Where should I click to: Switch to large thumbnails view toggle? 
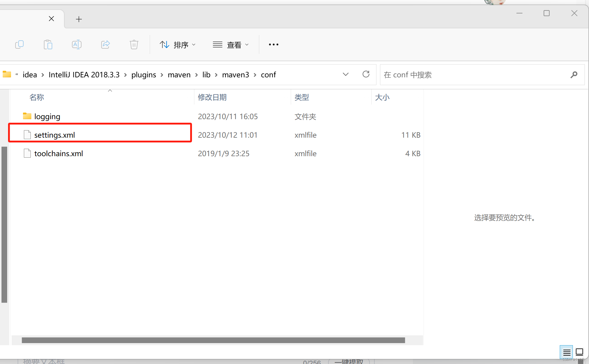[x=579, y=352]
